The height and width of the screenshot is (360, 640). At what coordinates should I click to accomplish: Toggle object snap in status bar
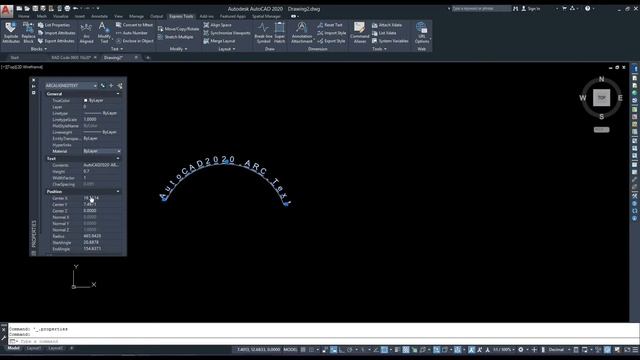384,350
